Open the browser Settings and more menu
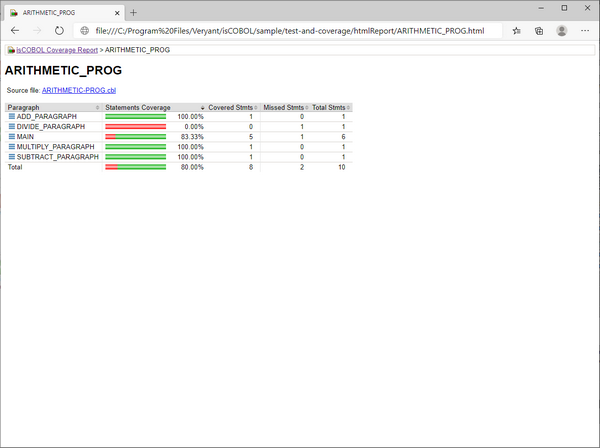 (585, 31)
